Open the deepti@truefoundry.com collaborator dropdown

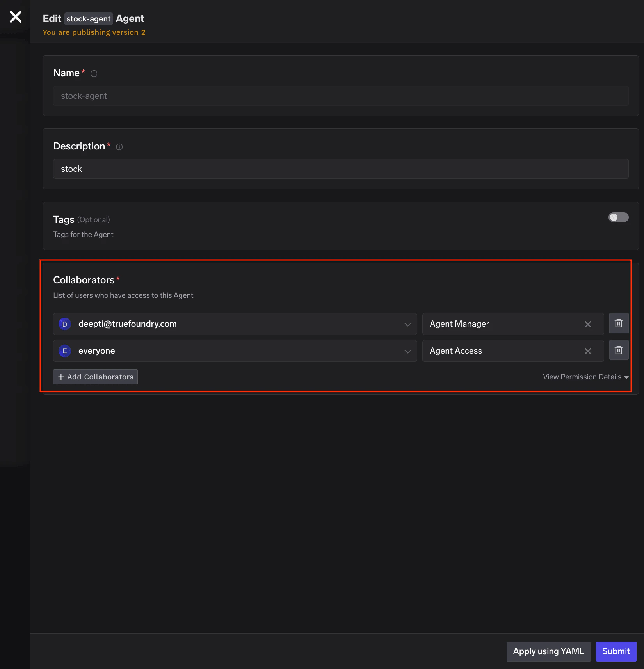point(408,324)
